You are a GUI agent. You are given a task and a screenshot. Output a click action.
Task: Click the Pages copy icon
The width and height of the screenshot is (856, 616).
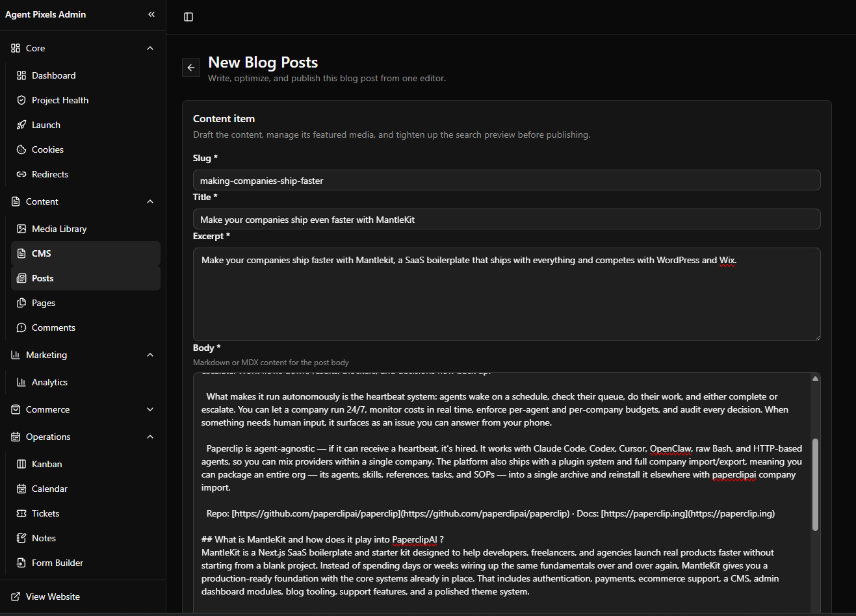point(21,303)
